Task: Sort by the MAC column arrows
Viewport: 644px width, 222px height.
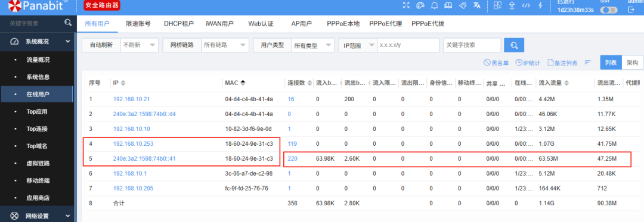Action: (x=243, y=83)
